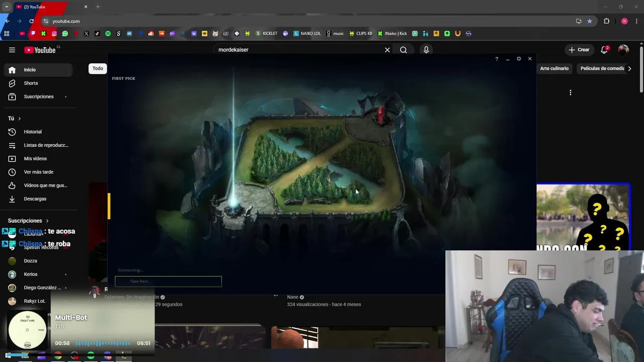Open the League client help question mark
The image size is (644, 362).
click(497, 59)
